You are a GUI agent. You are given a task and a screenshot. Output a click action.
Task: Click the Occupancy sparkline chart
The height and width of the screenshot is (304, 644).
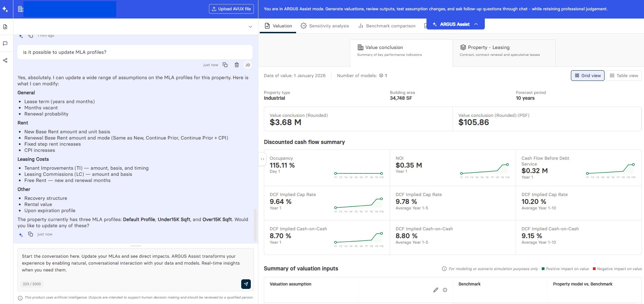pyautogui.click(x=359, y=173)
